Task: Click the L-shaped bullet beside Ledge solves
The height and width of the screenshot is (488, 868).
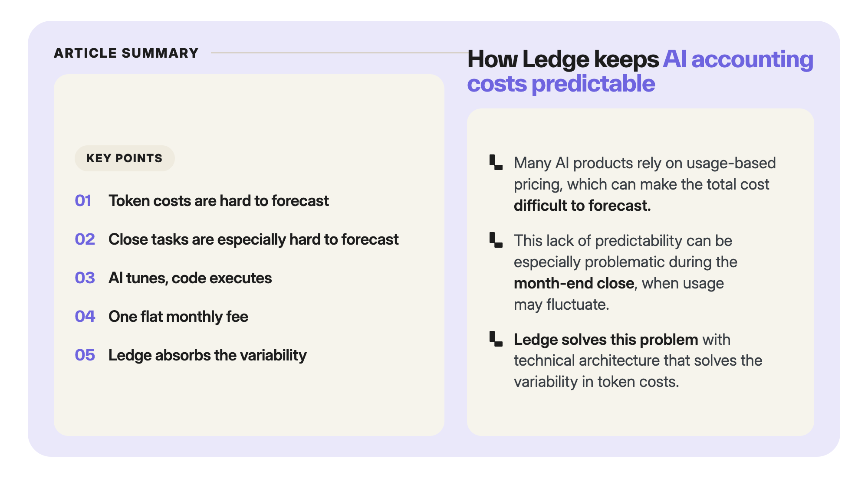Action: tap(496, 339)
